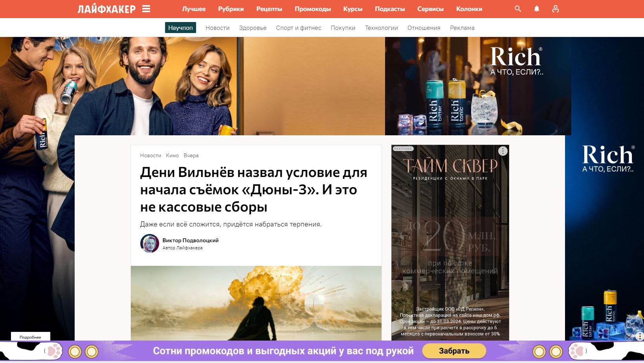Expand the Колонки section

click(x=469, y=9)
